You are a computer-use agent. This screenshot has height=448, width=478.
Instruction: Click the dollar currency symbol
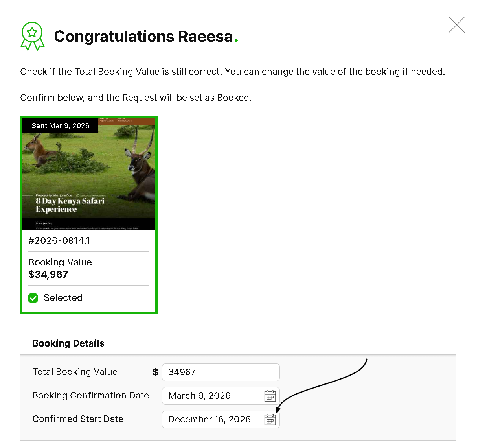click(x=155, y=372)
